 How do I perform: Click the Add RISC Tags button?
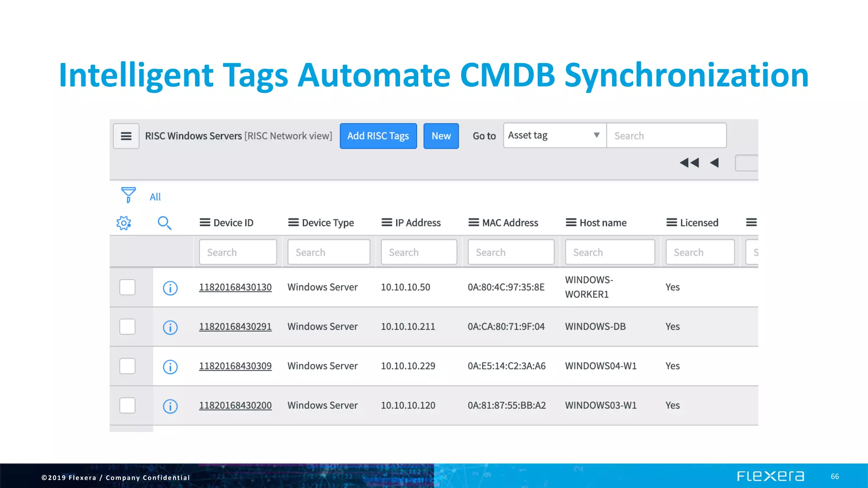coord(378,136)
